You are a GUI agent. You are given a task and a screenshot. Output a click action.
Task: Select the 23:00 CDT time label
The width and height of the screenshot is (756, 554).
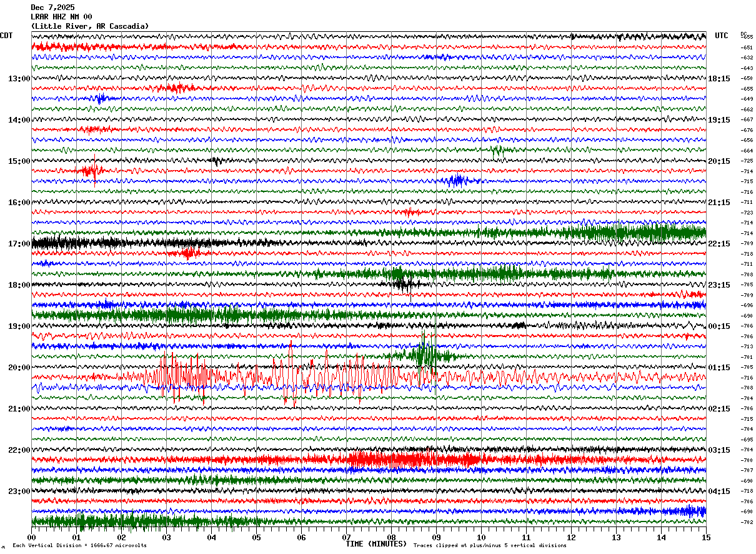19,491
